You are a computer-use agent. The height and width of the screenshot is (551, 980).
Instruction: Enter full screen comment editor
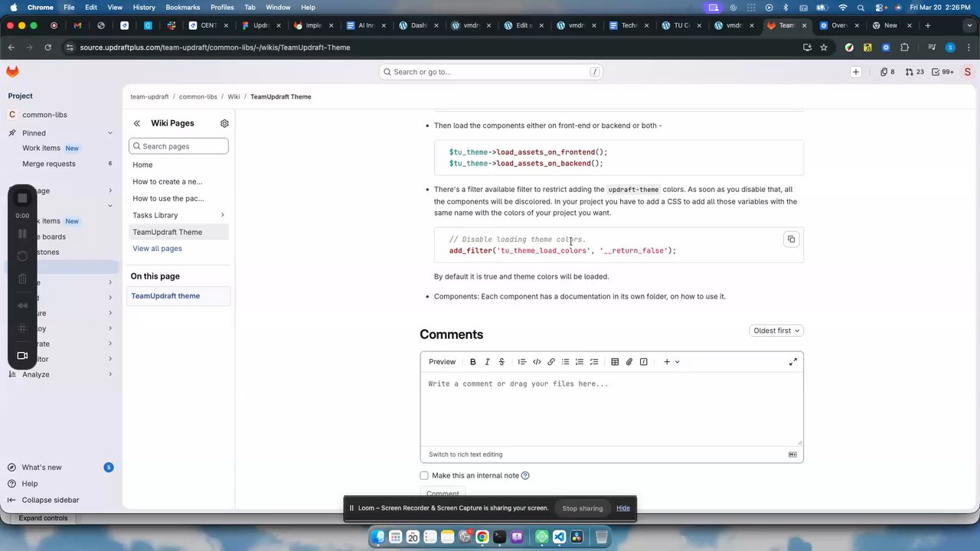(x=793, y=362)
